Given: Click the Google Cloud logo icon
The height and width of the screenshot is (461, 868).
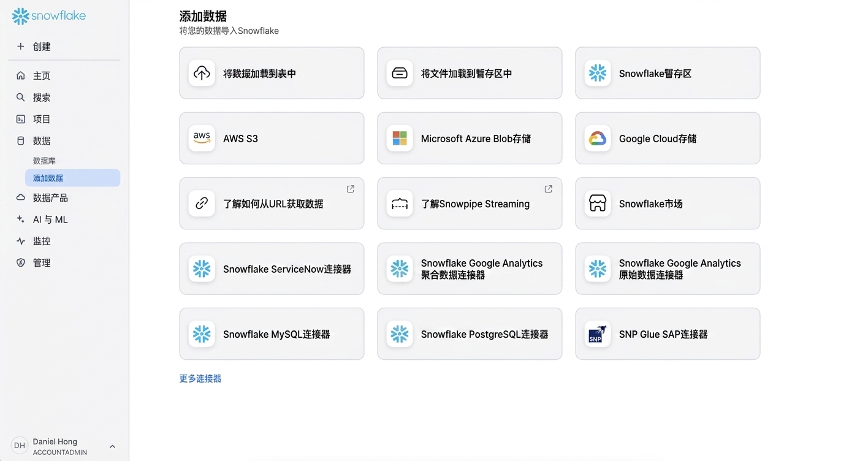Looking at the screenshot, I should click(x=598, y=139).
